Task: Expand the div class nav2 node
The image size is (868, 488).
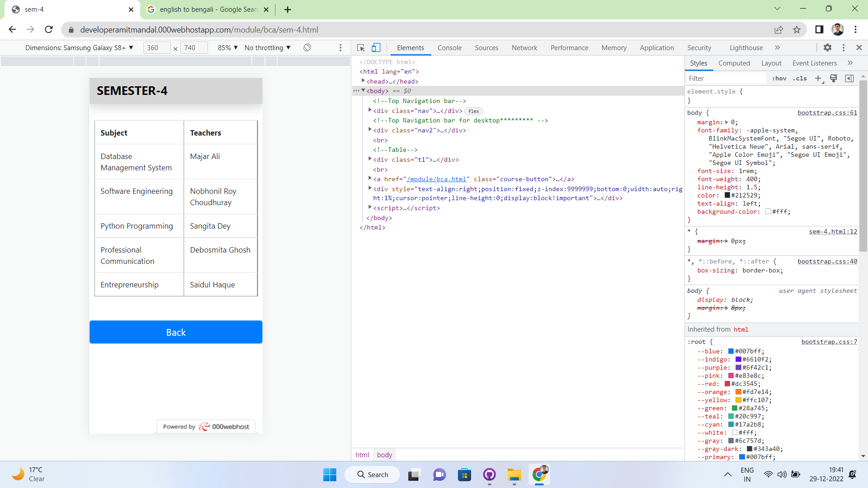Action: 370,130
